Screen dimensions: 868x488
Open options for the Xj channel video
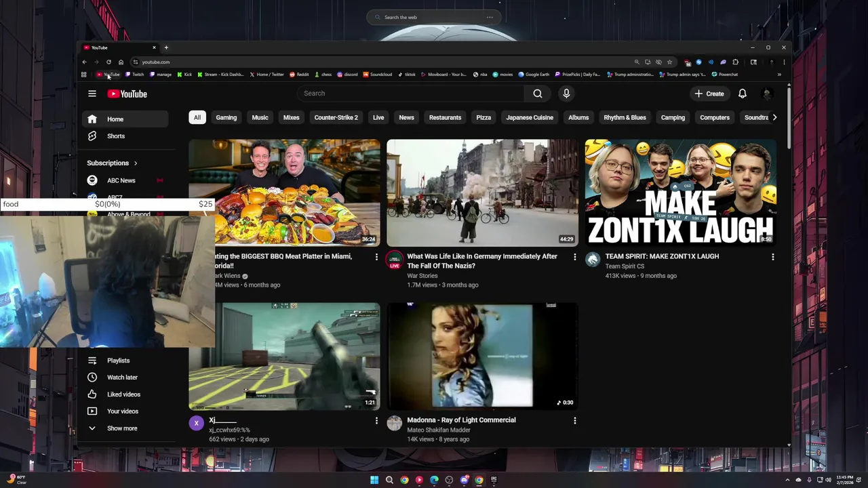pos(376,420)
